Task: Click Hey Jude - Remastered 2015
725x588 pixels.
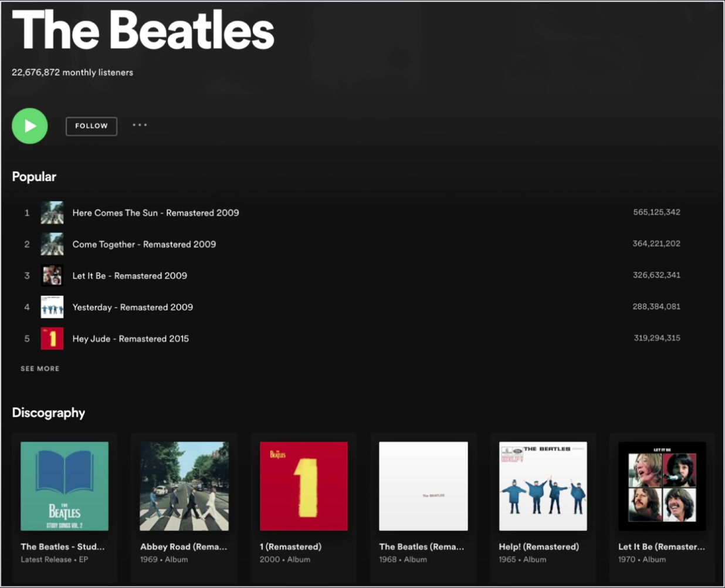Action: pyautogui.click(x=131, y=339)
